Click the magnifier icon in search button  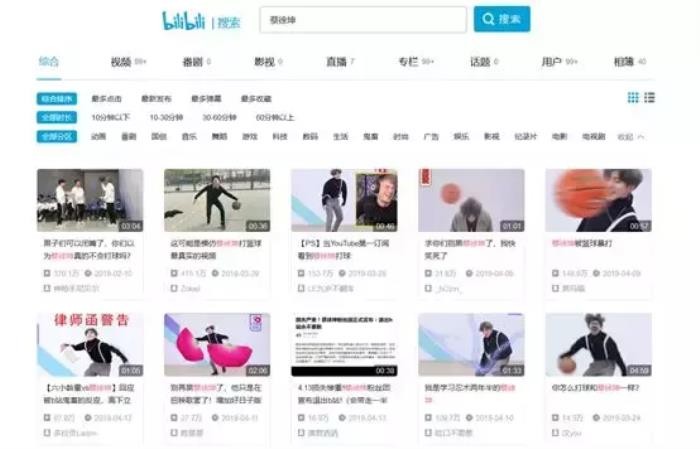[x=488, y=19]
